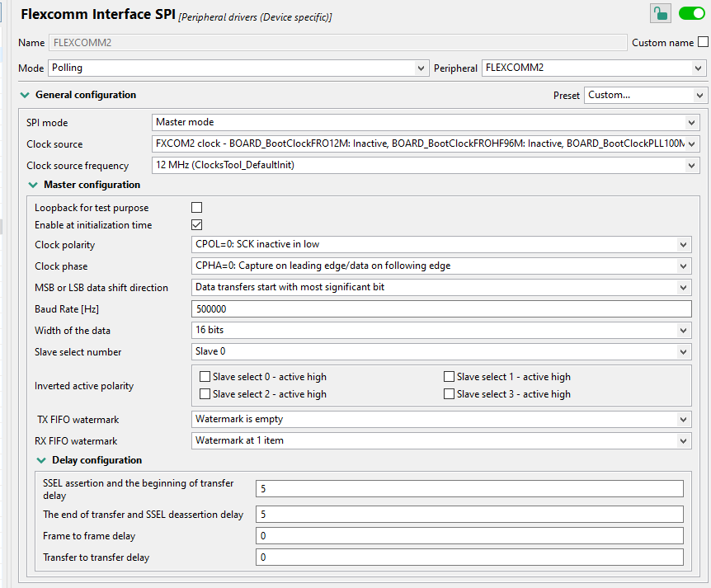Image resolution: width=711 pixels, height=588 pixels.
Task: Check Slave select 0 - active high
Action: pos(205,377)
